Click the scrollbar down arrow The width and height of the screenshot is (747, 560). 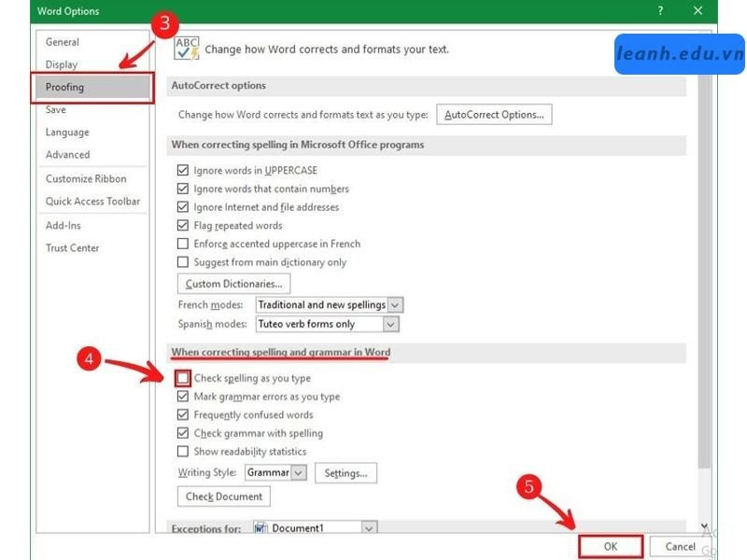pos(704,525)
